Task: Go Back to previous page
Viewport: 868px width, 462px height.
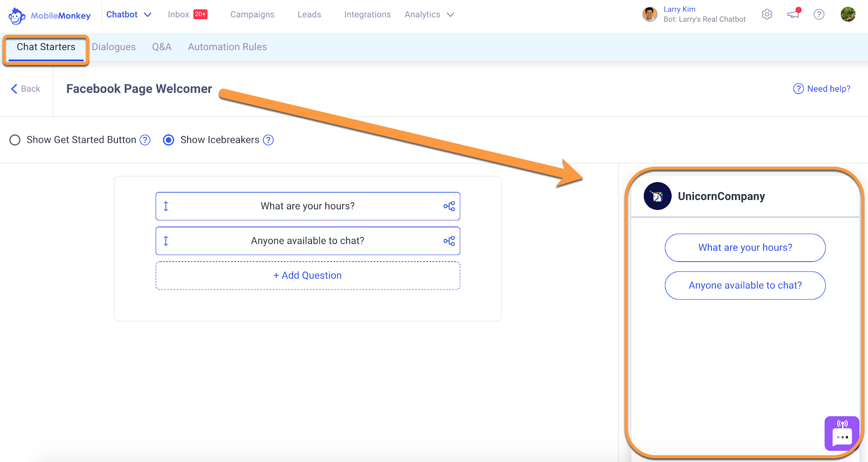Action: [25, 89]
